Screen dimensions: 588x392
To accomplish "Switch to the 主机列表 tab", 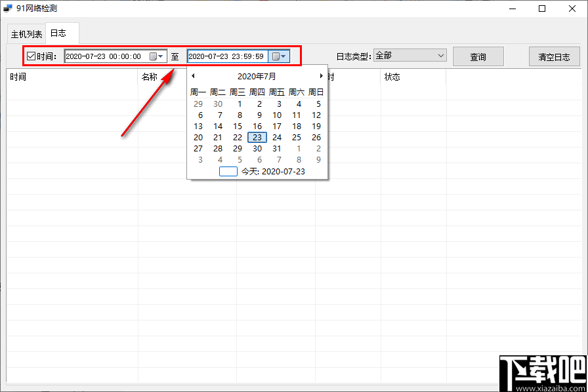I will (26, 35).
